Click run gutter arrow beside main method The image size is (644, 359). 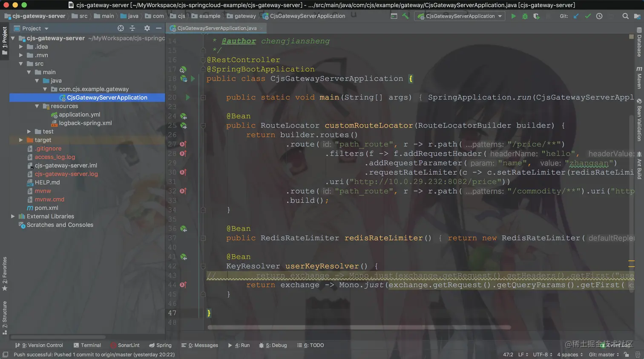coord(188,97)
